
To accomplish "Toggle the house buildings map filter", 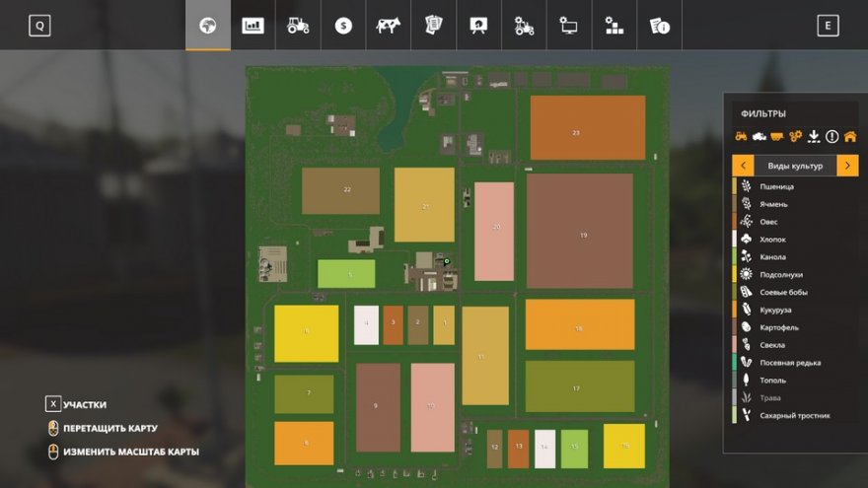I will point(849,136).
